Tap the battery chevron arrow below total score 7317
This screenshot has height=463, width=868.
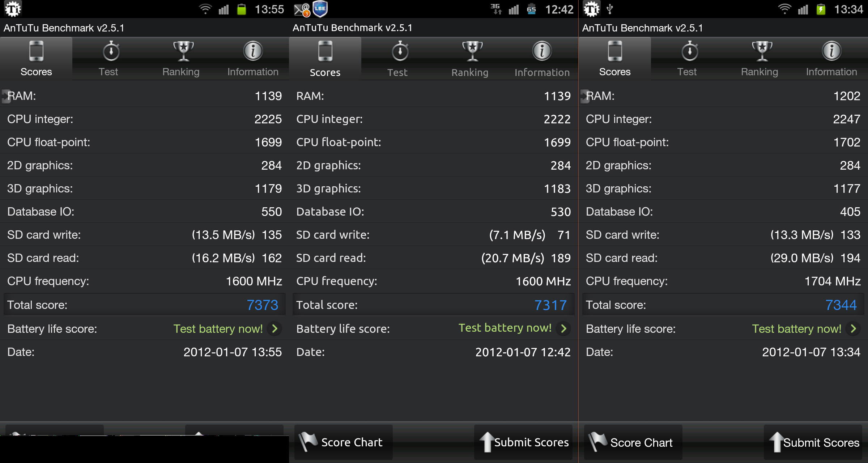(563, 328)
